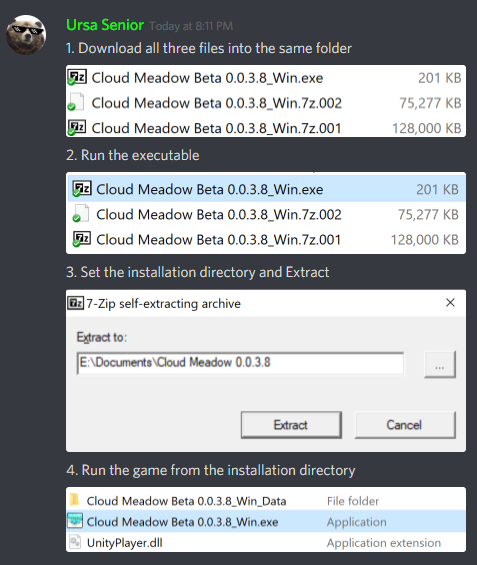Select the UnityPlayer.dll application extension row
477x565 pixels.
(266, 542)
